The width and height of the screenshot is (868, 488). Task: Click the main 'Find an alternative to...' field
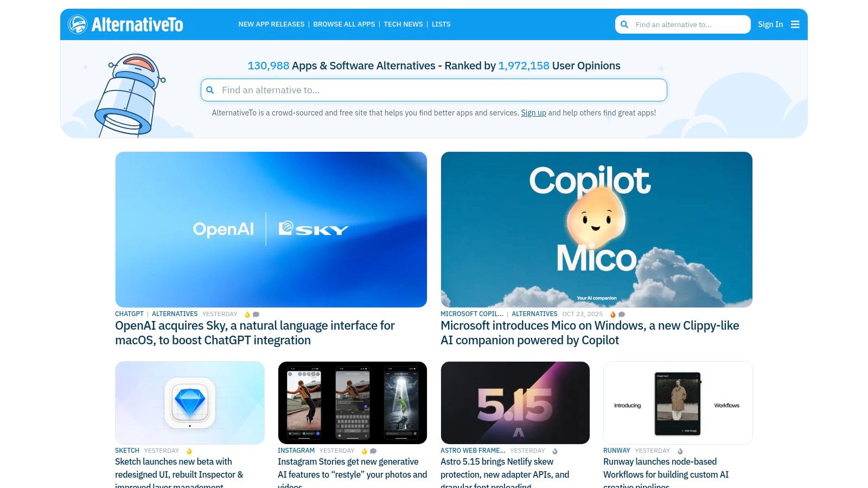point(434,90)
